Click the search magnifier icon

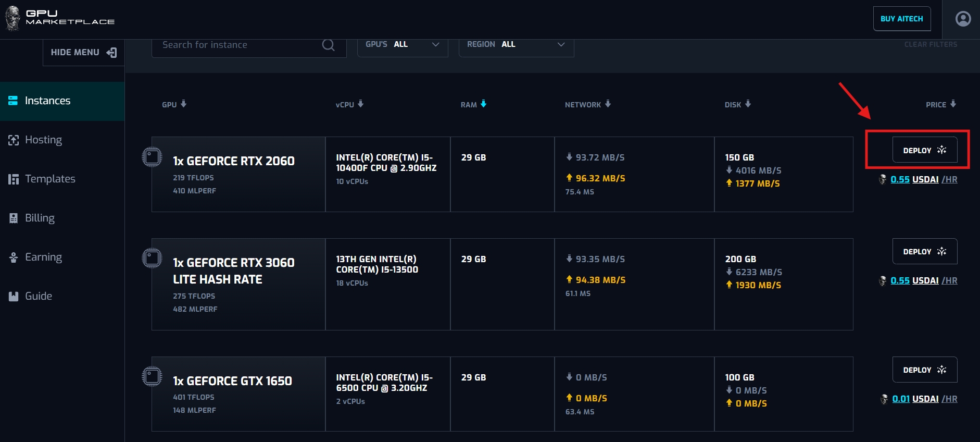[328, 45]
